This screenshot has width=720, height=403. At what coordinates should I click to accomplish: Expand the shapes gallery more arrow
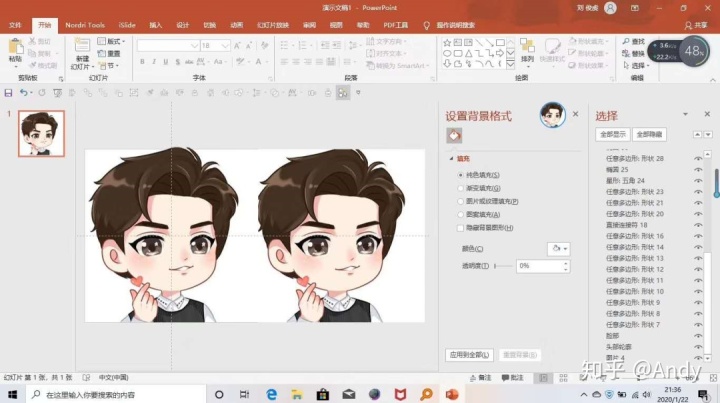(x=510, y=64)
